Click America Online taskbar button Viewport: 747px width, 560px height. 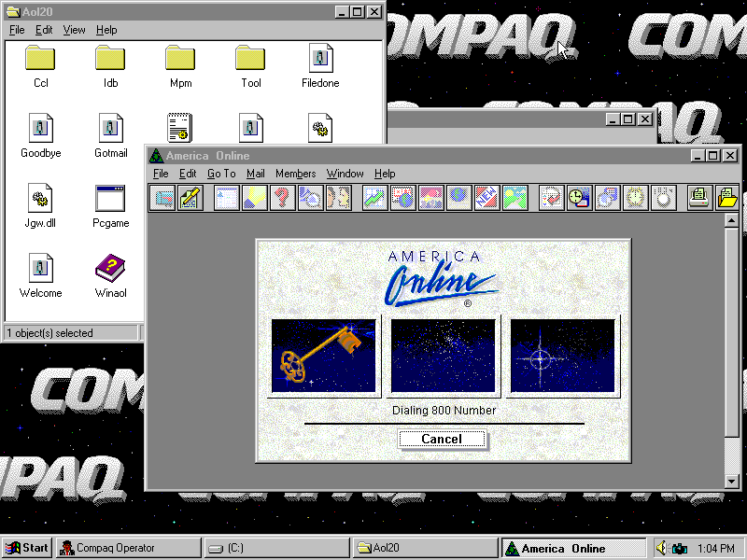click(573, 548)
